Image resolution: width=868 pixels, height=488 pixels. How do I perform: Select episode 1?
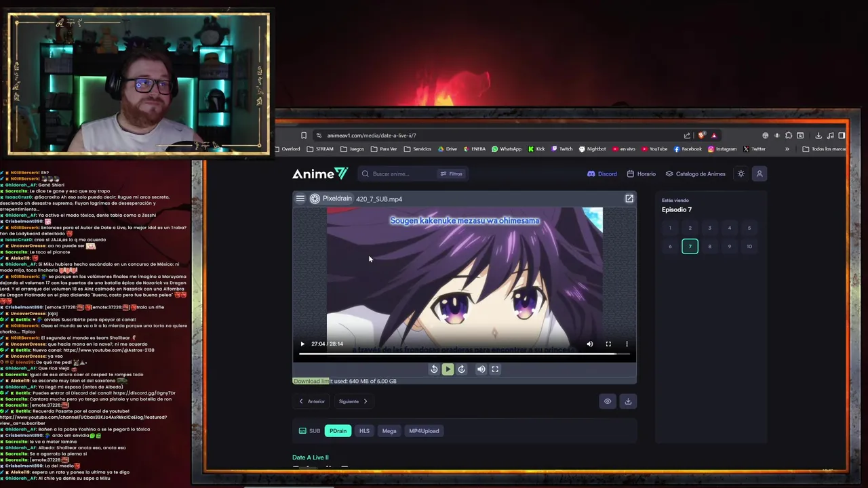coord(670,228)
